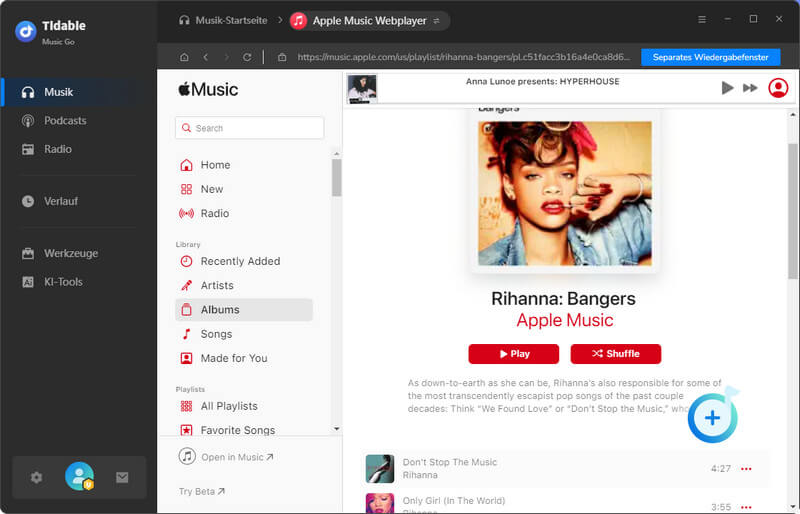Click the red Play button

pos(513,354)
